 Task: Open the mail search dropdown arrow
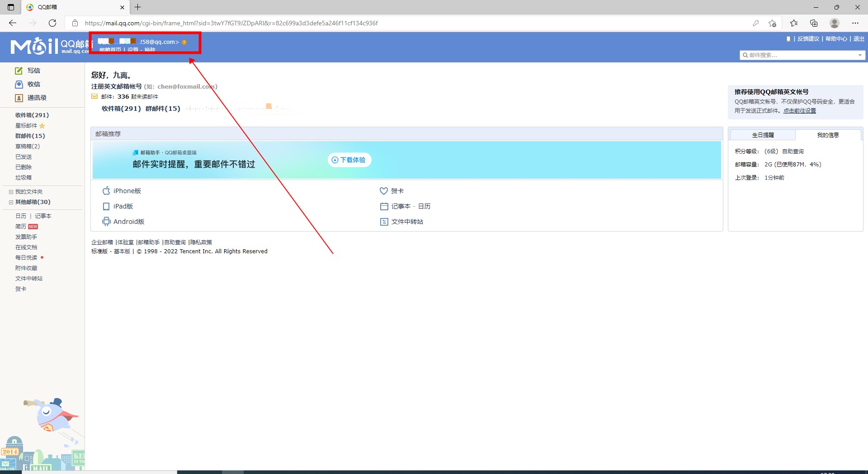[860, 55]
